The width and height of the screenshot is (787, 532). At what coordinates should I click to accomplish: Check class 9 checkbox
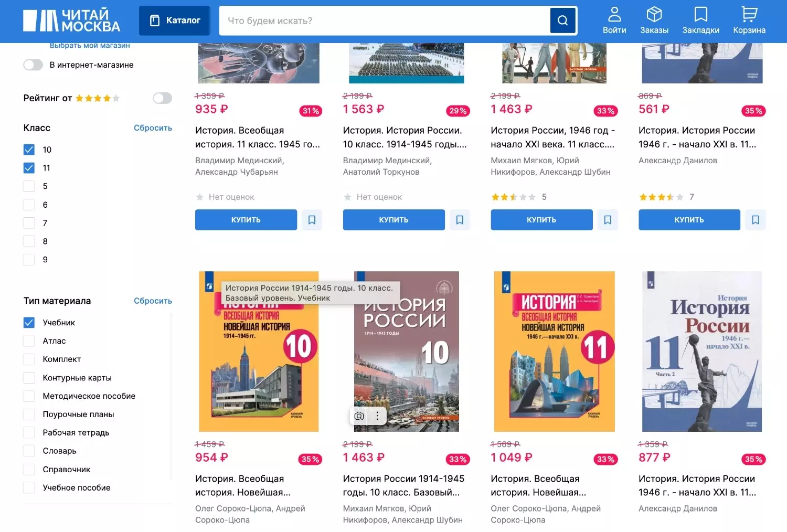(x=29, y=260)
